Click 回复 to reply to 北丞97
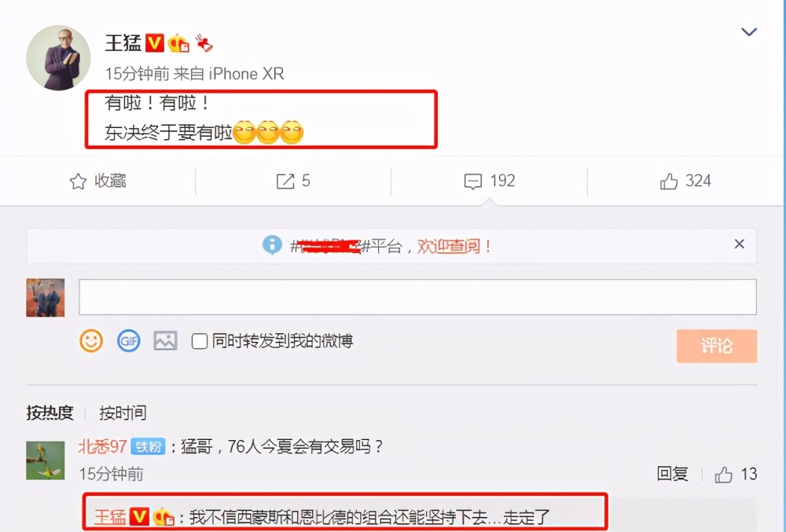The image size is (786, 532). (672, 474)
